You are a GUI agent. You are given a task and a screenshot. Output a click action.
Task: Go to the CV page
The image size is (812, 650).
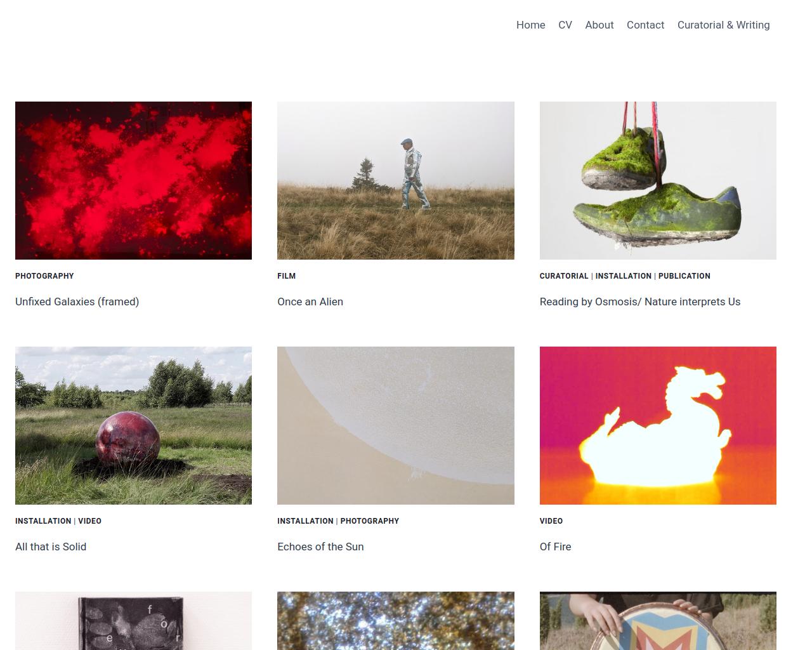click(x=565, y=25)
